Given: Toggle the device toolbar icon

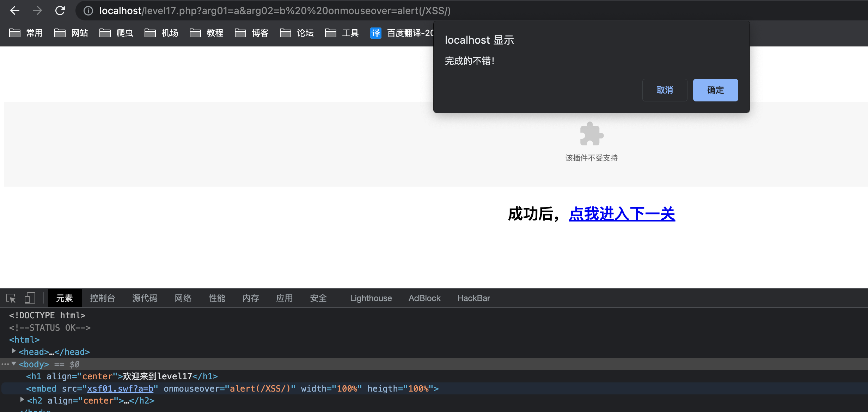Looking at the screenshot, I should [30, 298].
